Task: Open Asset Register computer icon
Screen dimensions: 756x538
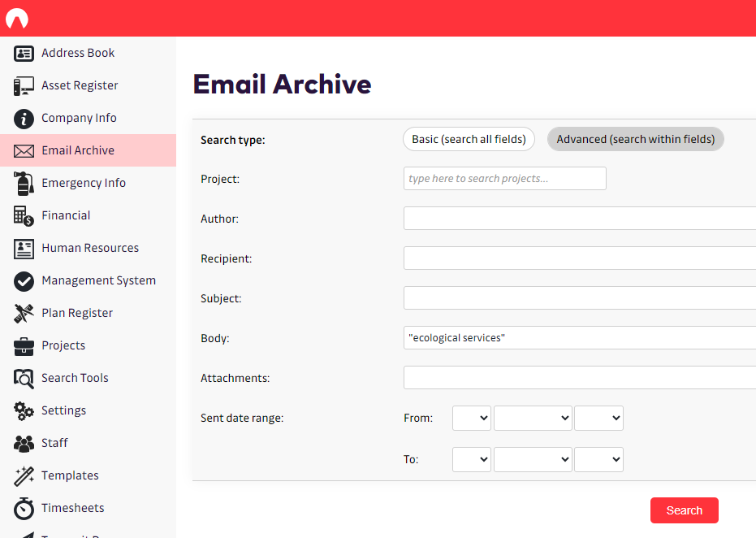Action: click(x=24, y=85)
